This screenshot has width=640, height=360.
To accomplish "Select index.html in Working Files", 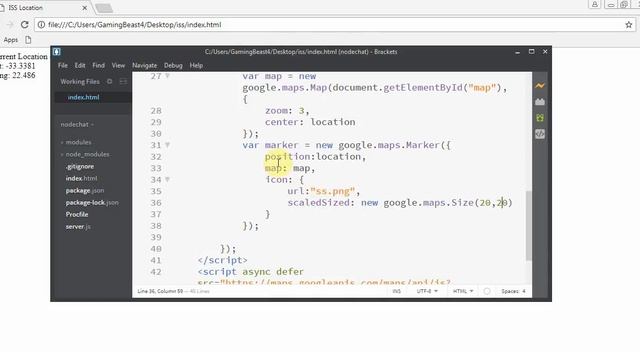I will pos(83,97).
